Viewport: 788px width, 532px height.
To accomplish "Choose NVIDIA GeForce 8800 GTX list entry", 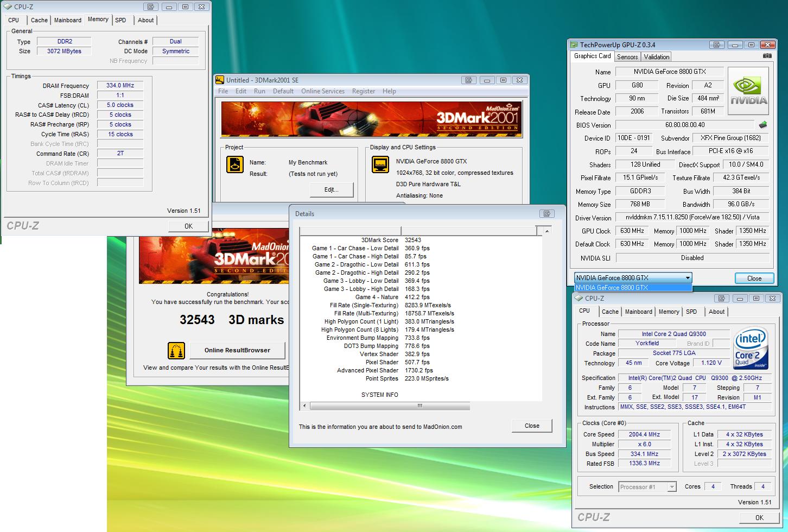I will pyautogui.click(x=633, y=288).
